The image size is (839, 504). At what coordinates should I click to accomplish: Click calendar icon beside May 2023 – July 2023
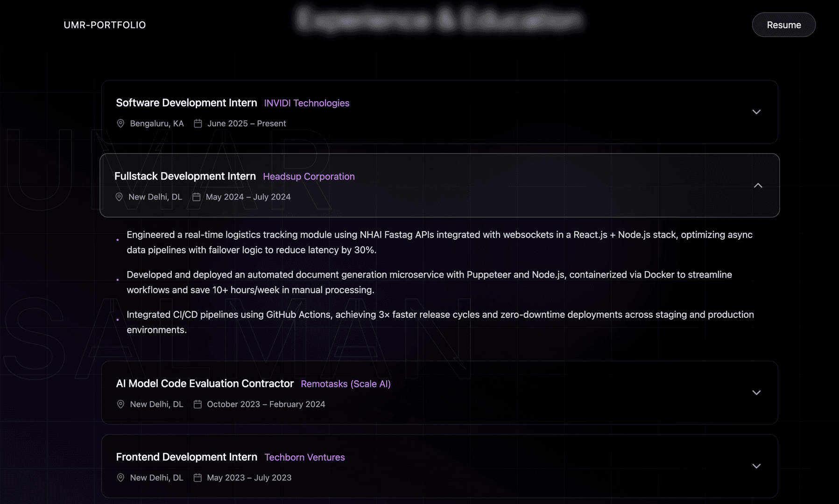click(x=197, y=478)
